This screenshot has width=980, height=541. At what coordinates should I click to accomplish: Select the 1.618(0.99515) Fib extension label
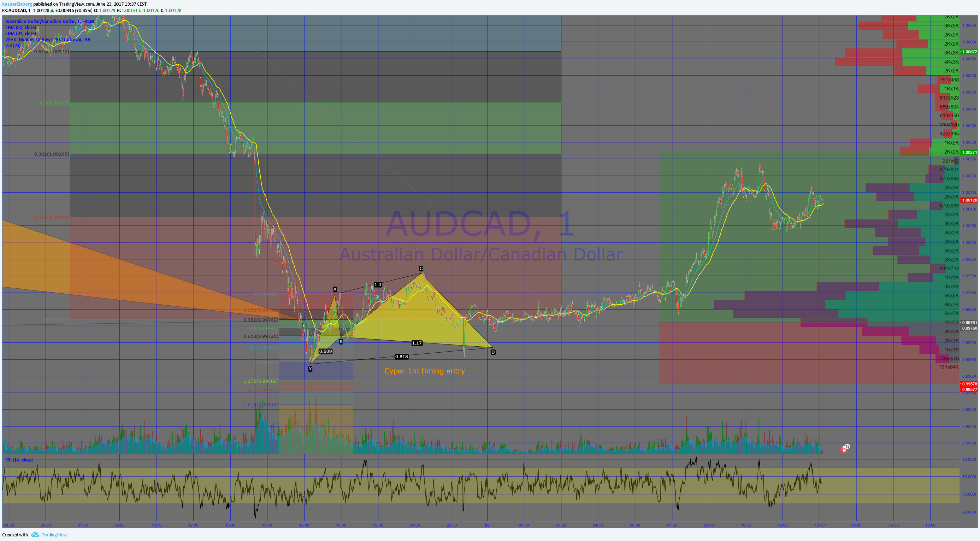click(261, 405)
